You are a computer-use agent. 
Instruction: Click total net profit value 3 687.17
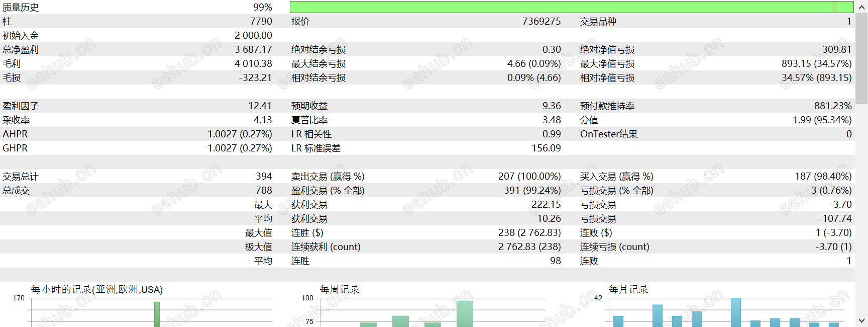click(253, 49)
